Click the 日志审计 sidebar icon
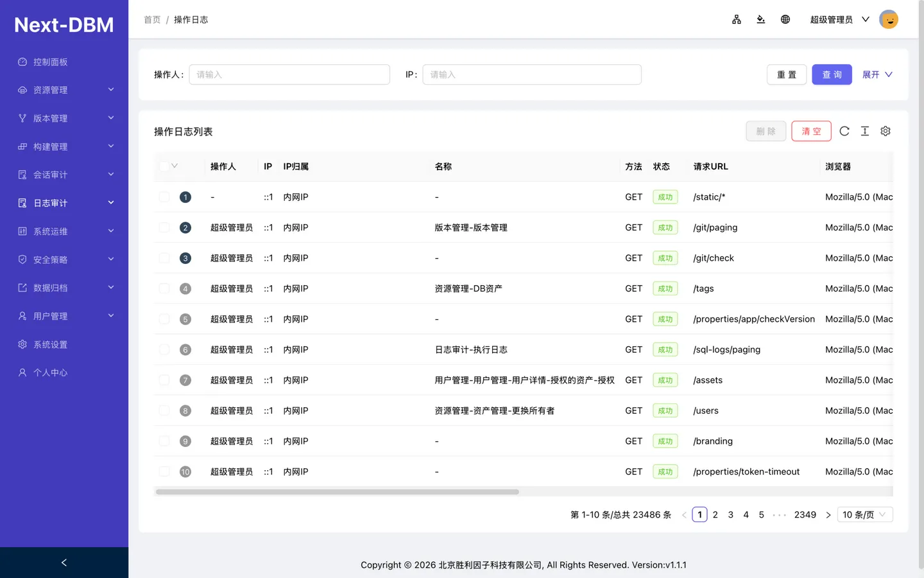Screen dimensions: 924x578 point(22,203)
